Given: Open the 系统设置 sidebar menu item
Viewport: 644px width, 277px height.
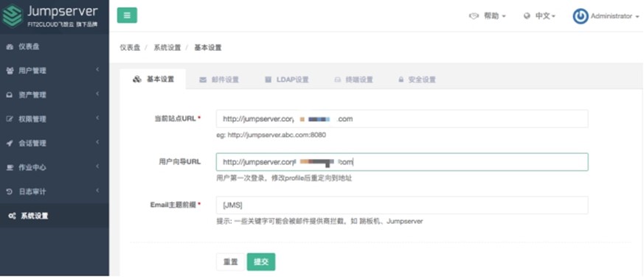Looking at the screenshot, I should (55, 216).
